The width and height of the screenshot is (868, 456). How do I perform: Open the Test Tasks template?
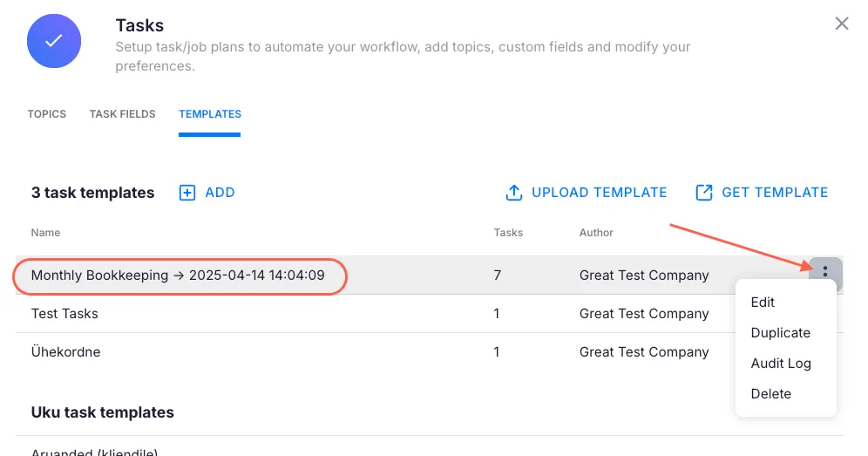click(x=64, y=314)
